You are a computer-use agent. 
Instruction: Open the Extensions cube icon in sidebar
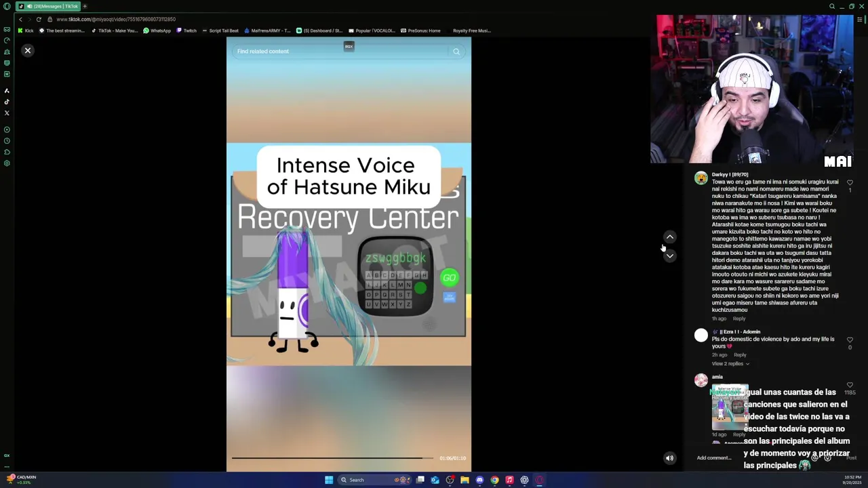pos(7,152)
